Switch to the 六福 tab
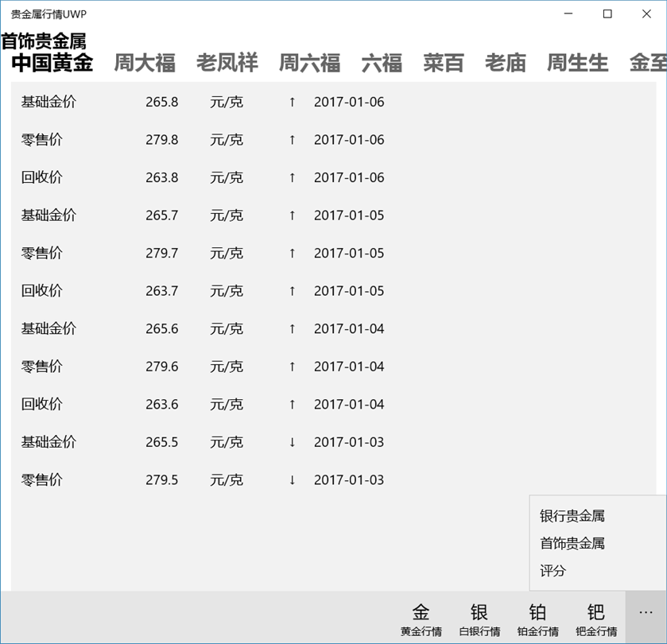Screen dimensions: 667x644 tap(382, 63)
